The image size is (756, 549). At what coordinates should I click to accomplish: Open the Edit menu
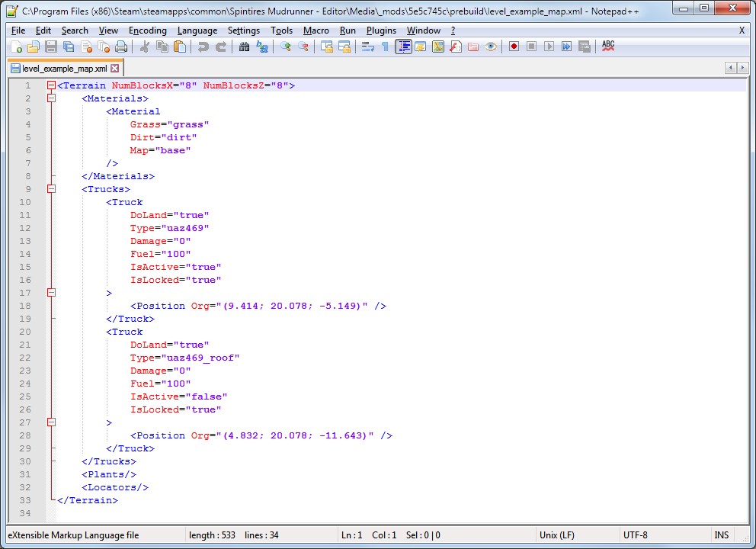pyautogui.click(x=43, y=30)
